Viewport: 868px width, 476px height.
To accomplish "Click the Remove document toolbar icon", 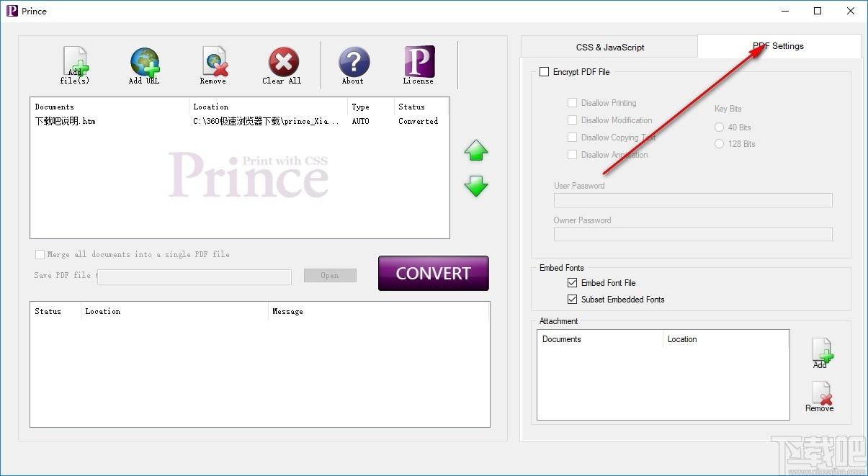I will 213,66.
